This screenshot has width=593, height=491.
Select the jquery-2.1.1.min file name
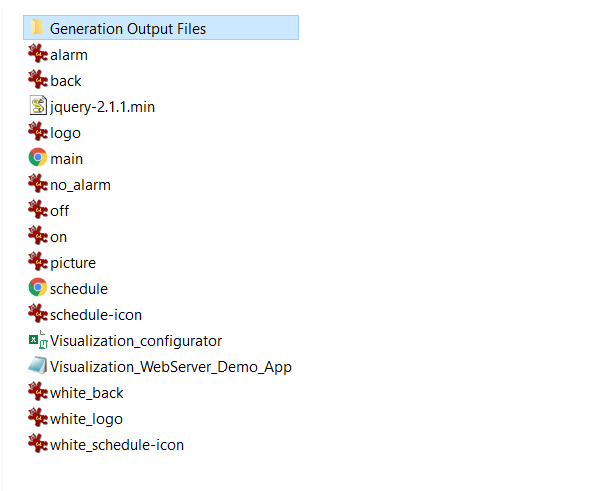coord(102,107)
